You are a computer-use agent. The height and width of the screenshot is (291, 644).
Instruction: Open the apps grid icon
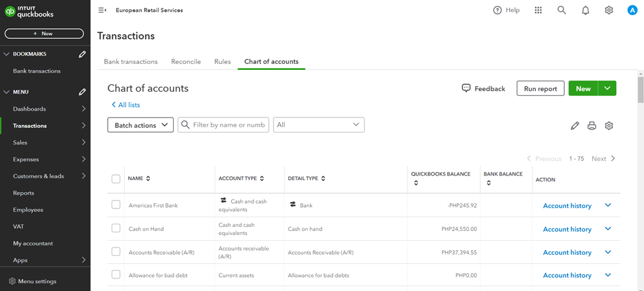tap(538, 11)
